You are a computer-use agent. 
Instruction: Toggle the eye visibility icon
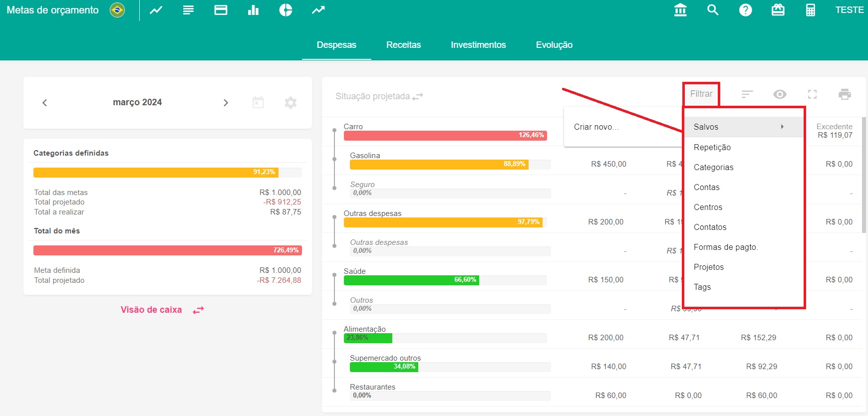coord(780,94)
